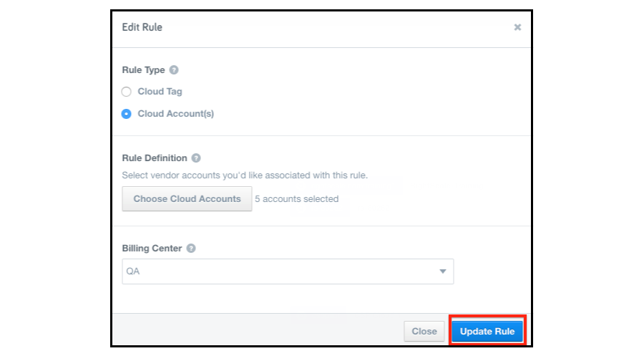Click the QA value inside billing field
This screenshot has height=356, width=644.
click(133, 271)
